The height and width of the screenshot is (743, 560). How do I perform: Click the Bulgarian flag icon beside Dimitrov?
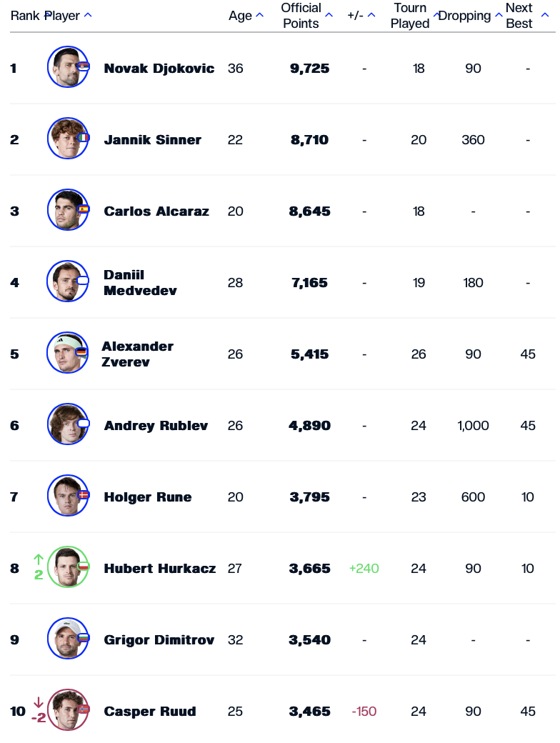pos(83,637)
